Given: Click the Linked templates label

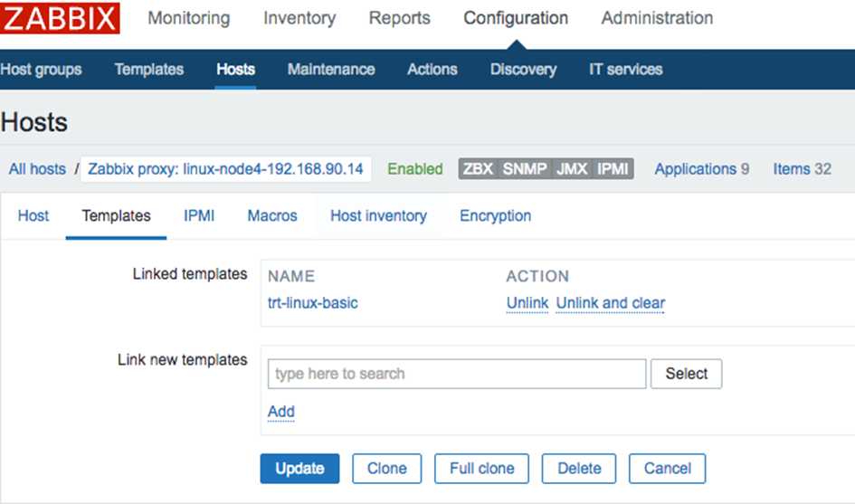Looking at the screenshot, I should pos(190,274).
